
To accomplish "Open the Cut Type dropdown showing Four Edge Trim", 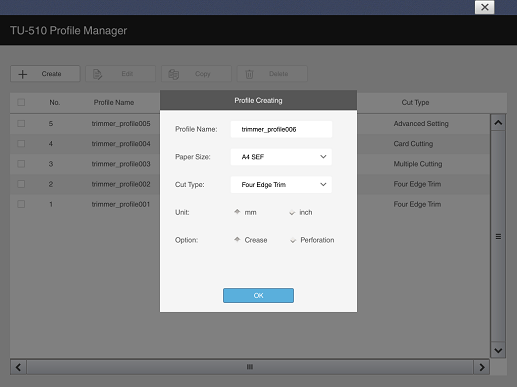I will click(x=281, y=184).
